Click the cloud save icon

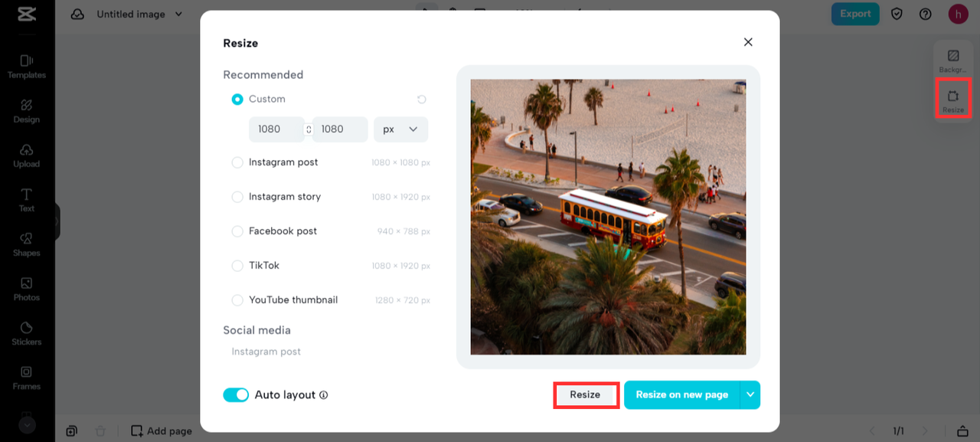(77, 14)
